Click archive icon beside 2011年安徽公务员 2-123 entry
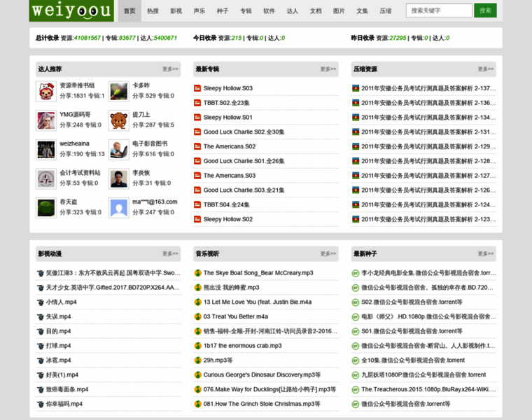Viewport: 532px width, 420px height. [355, 220]
